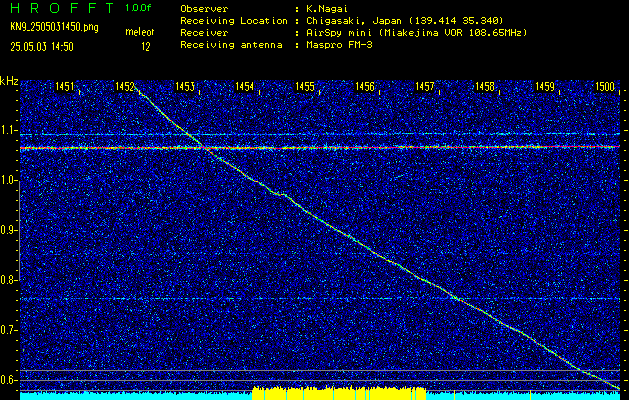The height and width of the screenshot is (400, 629).
Task: Select the filename KN9_2505031450.png
Action: [x=54, y=27]
